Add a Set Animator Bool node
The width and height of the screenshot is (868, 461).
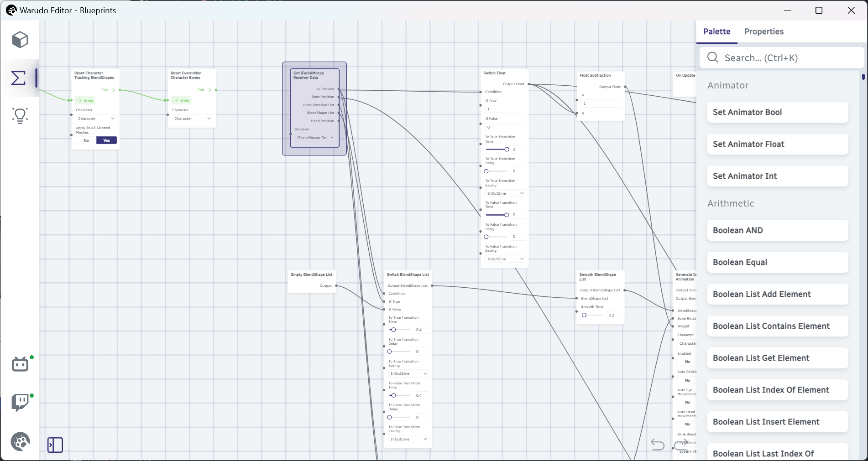(778, 112)
